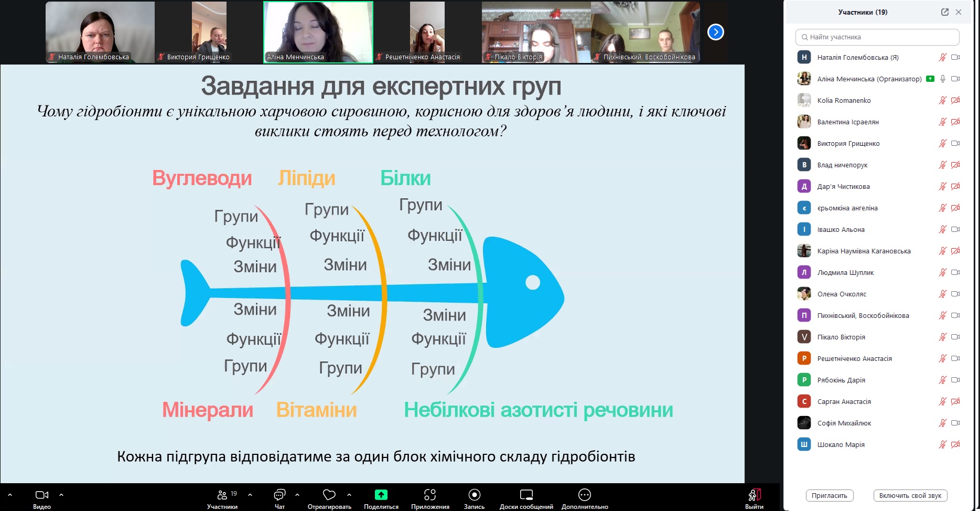The image size is (980, 511).
Task: Click camera-off icon for Сарган Анастасія
Action: click(955, 401)
